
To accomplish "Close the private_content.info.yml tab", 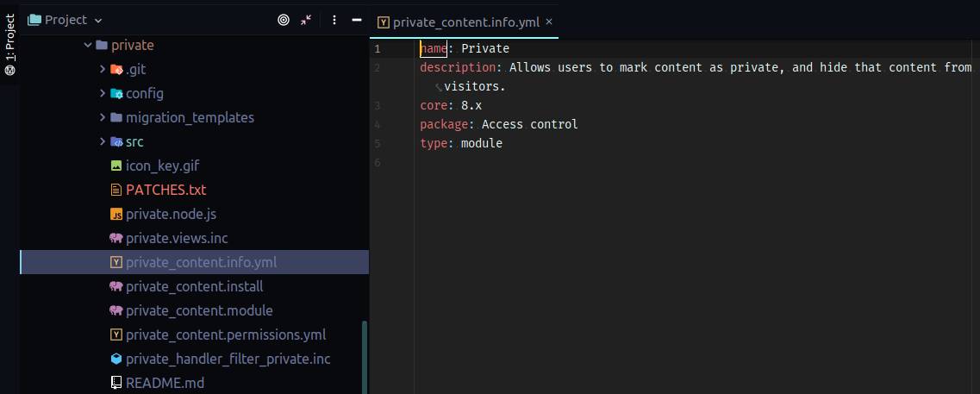I will (x=549, y=22).
